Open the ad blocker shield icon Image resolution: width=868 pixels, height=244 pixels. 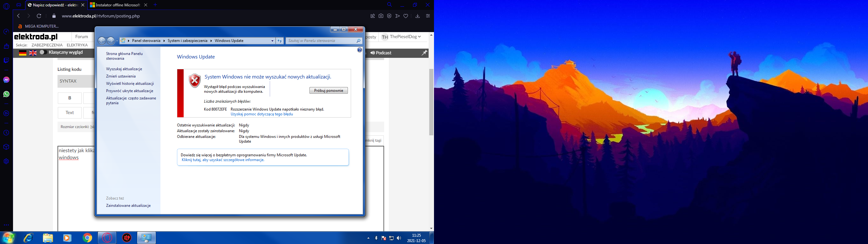389,16
